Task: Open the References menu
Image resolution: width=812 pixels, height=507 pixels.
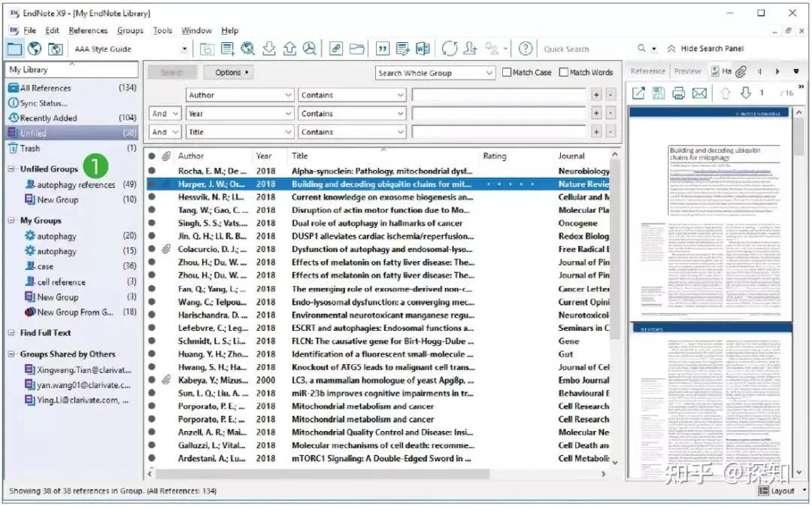Action: click(x=88, y=30)
